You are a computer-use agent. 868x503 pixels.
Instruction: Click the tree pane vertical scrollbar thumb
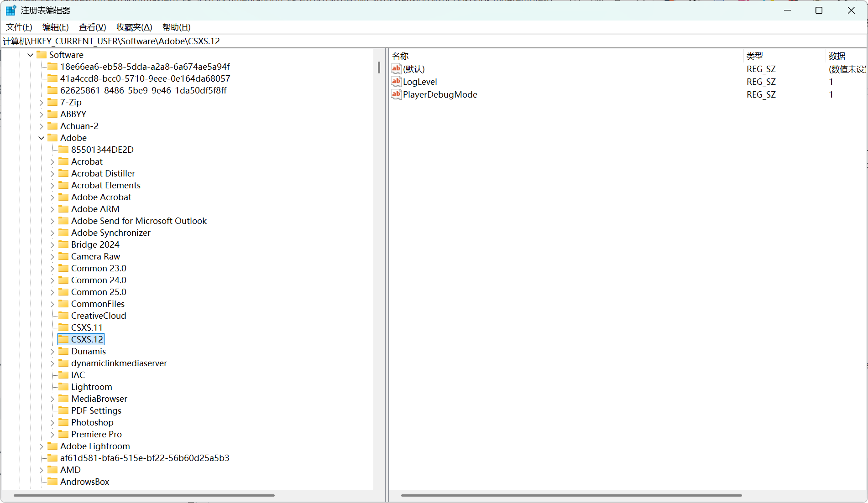coord(379,67)
